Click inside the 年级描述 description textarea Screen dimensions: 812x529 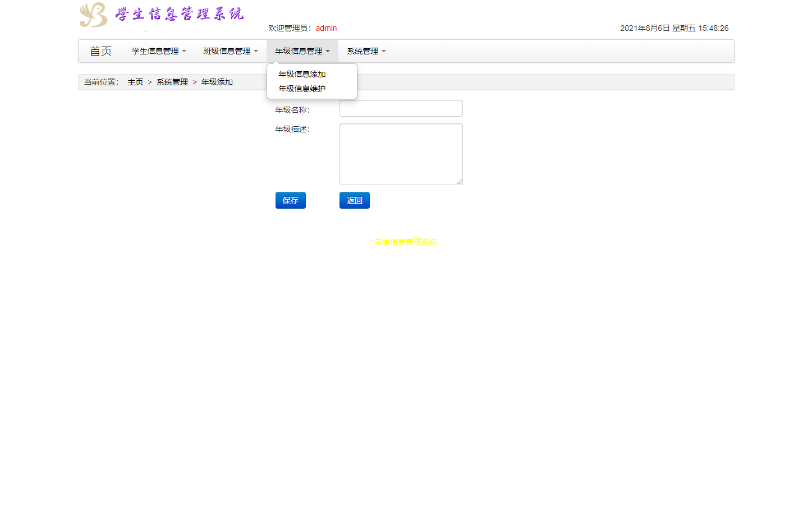pos(401,154)
